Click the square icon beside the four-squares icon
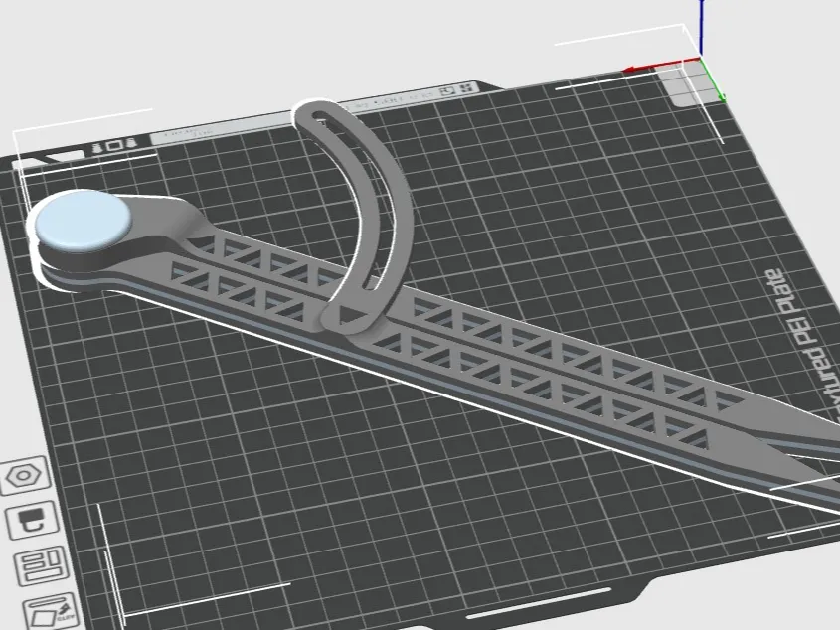The height and width of the screenshot is (630, 840). (x=449, y=91)
